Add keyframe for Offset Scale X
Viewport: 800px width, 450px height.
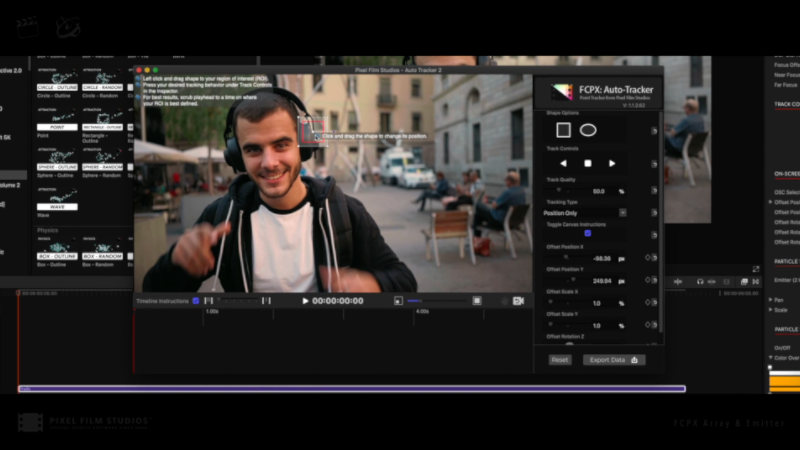pyautogui.click(x=647, y=302)
